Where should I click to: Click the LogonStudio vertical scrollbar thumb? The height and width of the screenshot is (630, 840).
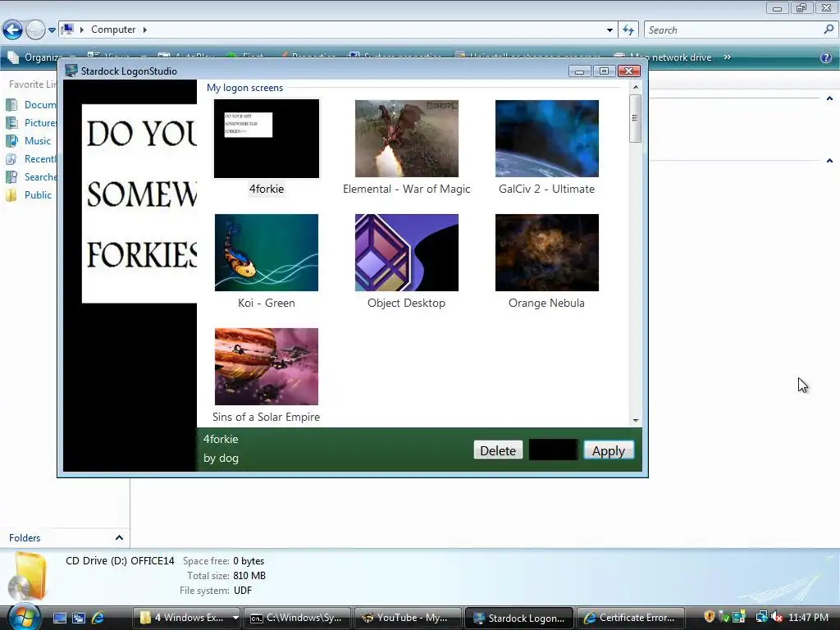pos(636,118)
